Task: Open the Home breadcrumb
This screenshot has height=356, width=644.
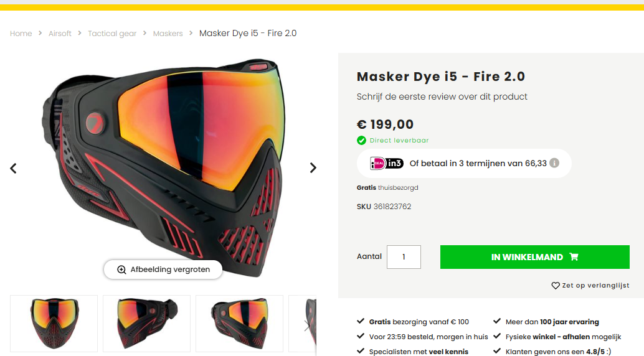Action: [21, 34]
